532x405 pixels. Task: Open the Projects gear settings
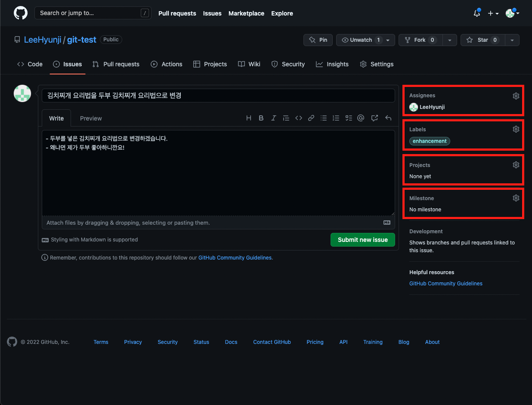(x=516, y=165)
